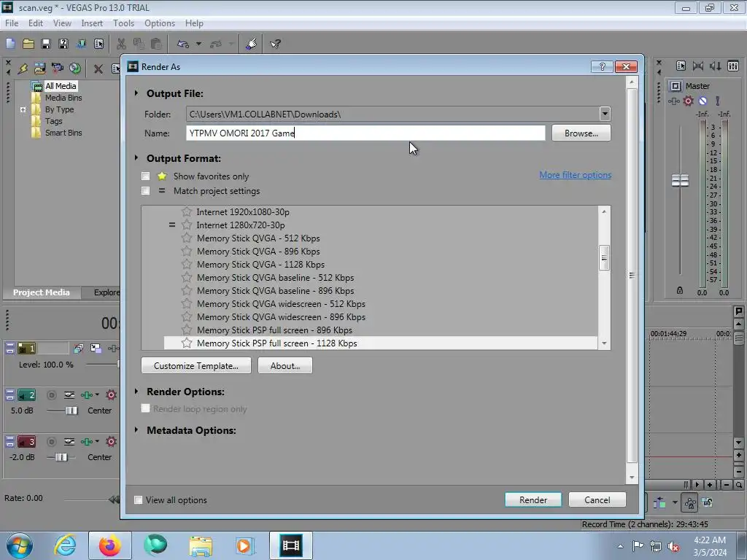The image size is (747, 560).
Task: Click the Interactive Tutorials hand icon
Action: point(252,44)
